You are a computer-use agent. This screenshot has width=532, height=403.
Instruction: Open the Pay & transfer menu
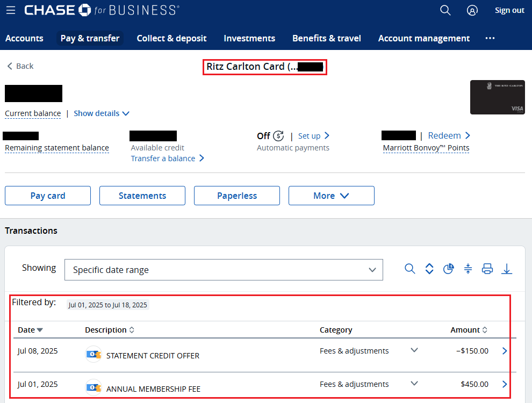[x=90, y=38]
